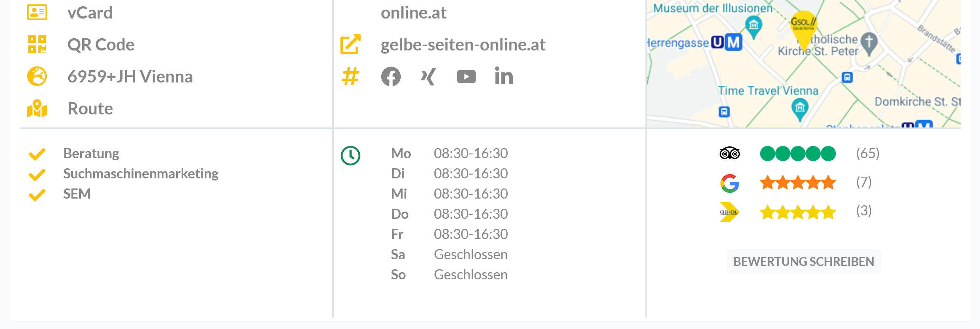980x329 pixels.
Task: Click the external website link icon
Action: (x=351, y=45)
